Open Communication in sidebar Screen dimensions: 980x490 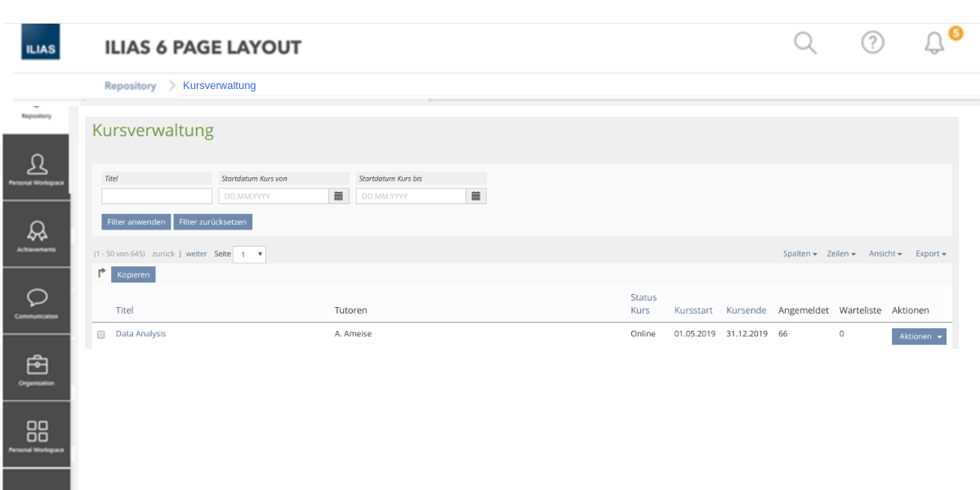(x=36, y=301)
